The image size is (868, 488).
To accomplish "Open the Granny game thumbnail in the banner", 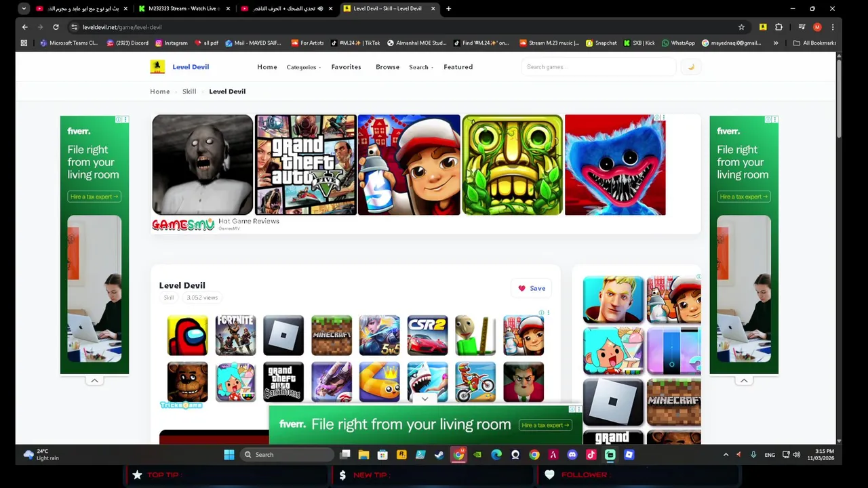I will pyautogui.click(x=203, y=165).
